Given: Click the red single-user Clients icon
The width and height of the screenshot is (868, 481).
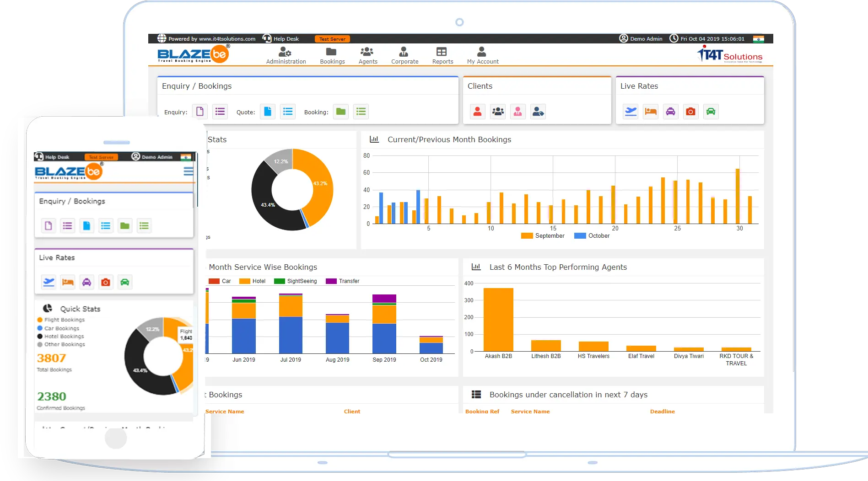Looking at the screenshot, I should tap(477, 112).
